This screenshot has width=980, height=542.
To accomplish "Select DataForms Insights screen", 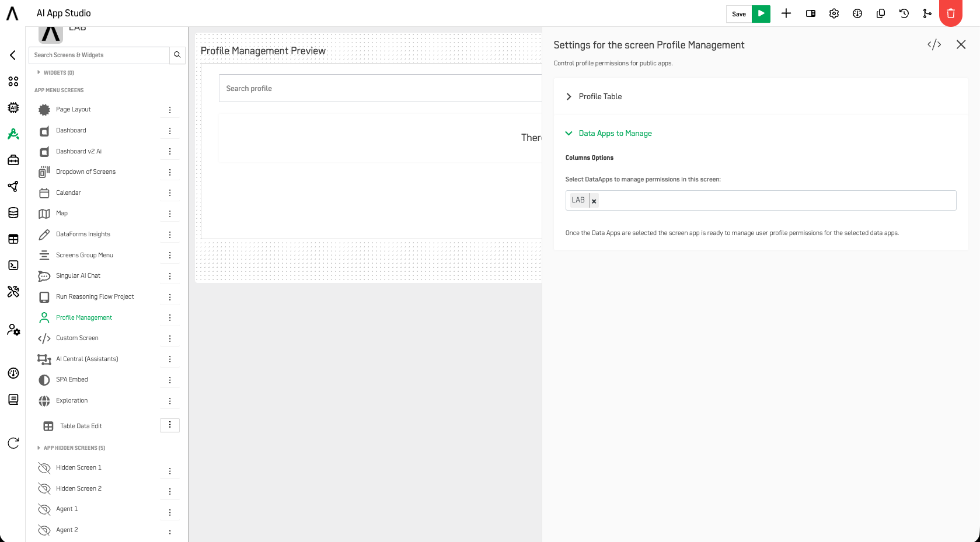I will [83, 234].
